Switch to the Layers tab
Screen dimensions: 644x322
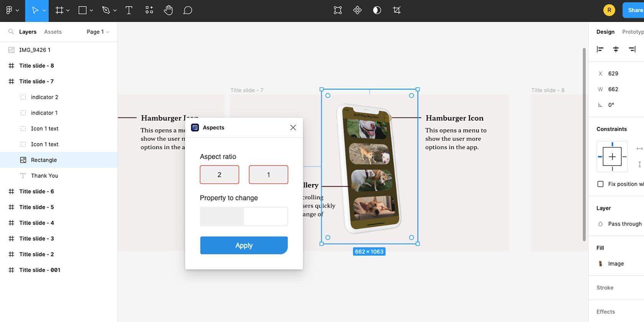point(28,32)
